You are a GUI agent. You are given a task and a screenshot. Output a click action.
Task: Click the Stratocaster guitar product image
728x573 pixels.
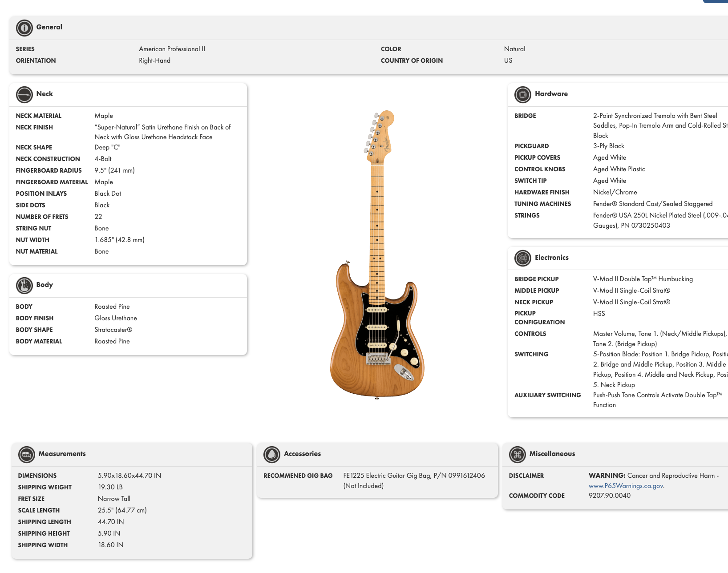coord(377,254)
